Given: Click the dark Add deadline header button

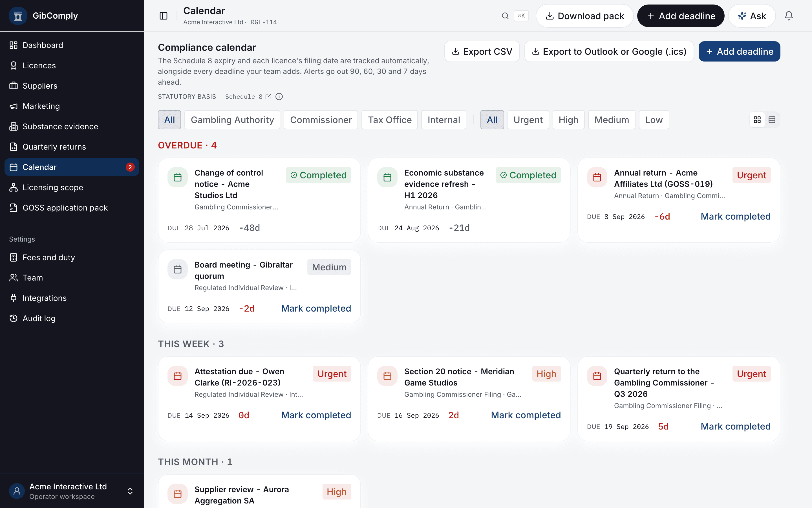Looking at the screenshot, I should click(680, 16).
